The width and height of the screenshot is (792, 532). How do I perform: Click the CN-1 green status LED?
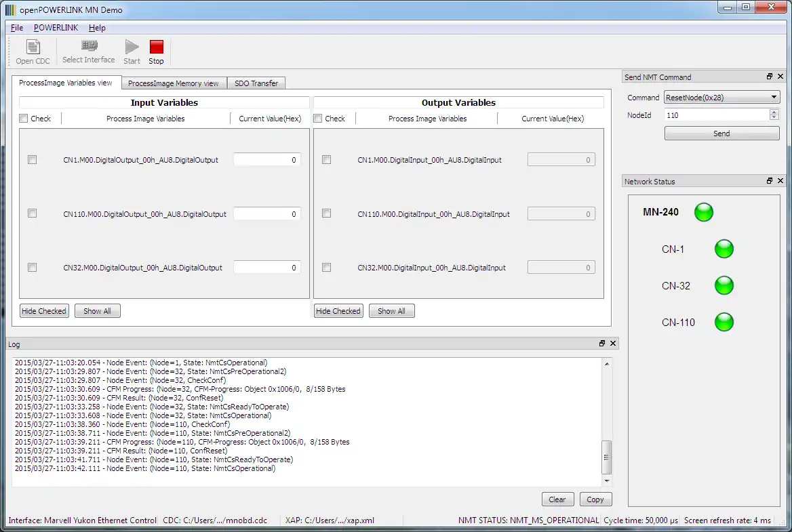(724, 249)
